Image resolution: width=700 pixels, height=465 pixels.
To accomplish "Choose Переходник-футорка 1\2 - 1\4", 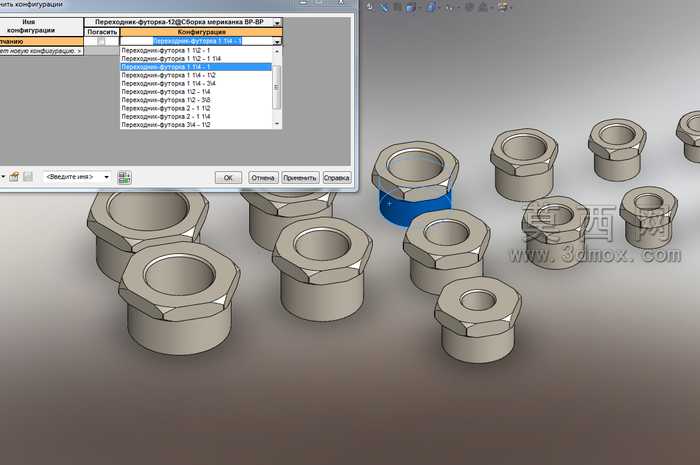I will click(x=196, y=92).
